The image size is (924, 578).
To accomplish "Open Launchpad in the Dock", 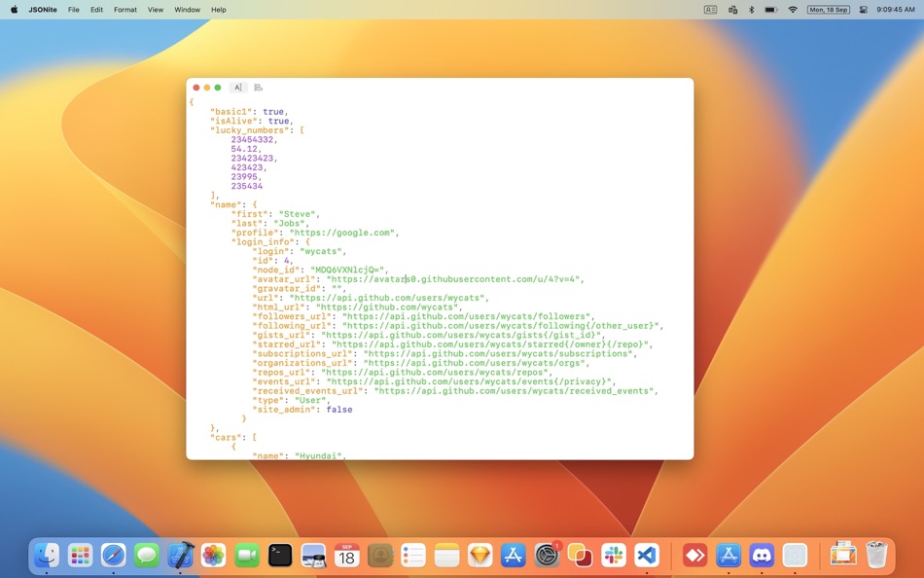I will pyautogui.click(x=80, y=555).
